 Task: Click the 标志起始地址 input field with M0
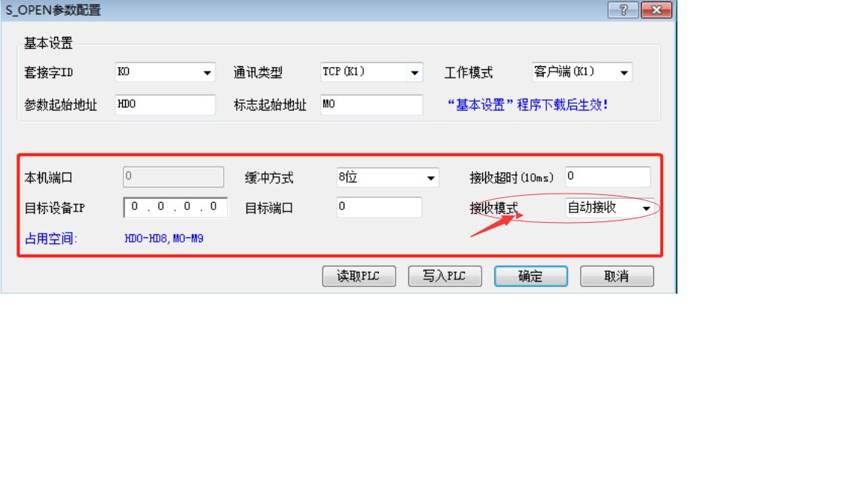[371, 105]
